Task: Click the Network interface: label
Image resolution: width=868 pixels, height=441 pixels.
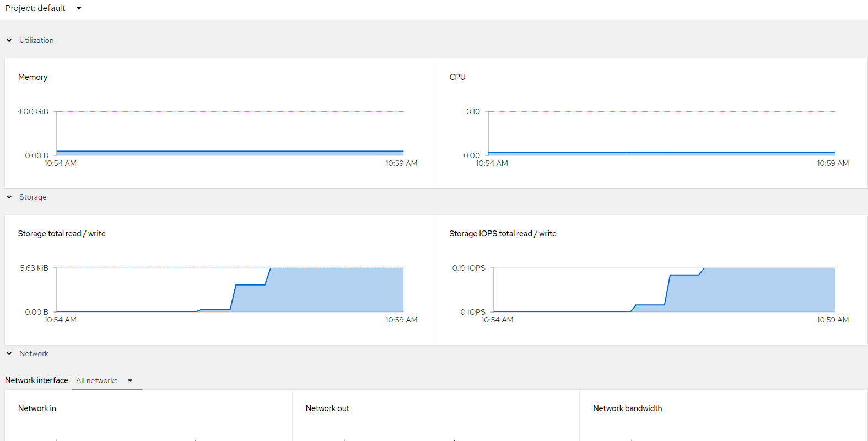Action: (37, 380)
